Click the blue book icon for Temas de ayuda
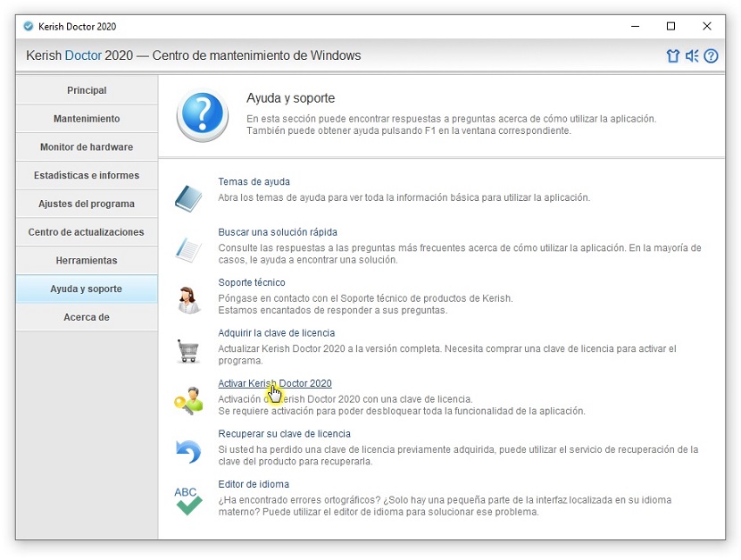741x560 pixels. click(x=188, y=198)
